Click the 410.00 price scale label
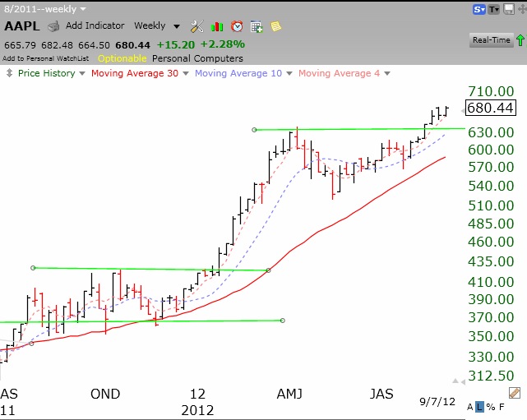Screen dimensions: 527x420 pyautogui.click(x=491, y=282)
